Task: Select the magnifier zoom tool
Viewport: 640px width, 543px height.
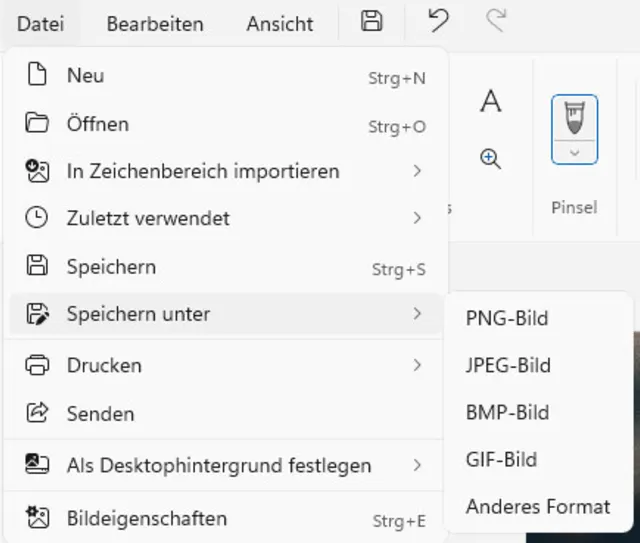Action: pyautogui.click(x=490, y=158)
